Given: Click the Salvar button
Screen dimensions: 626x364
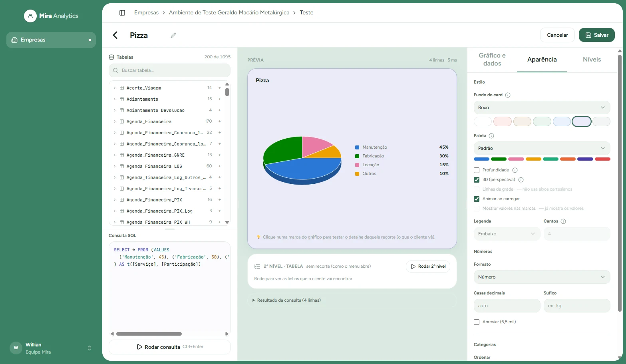Looking at the screenshot, I should coord(597,35).
